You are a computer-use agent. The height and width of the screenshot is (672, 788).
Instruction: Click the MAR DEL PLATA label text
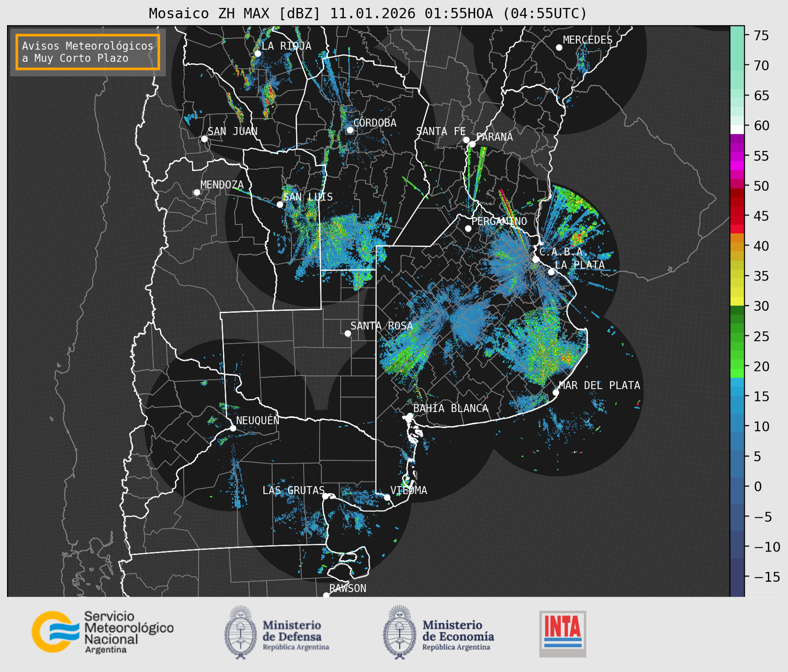[599, 386]
